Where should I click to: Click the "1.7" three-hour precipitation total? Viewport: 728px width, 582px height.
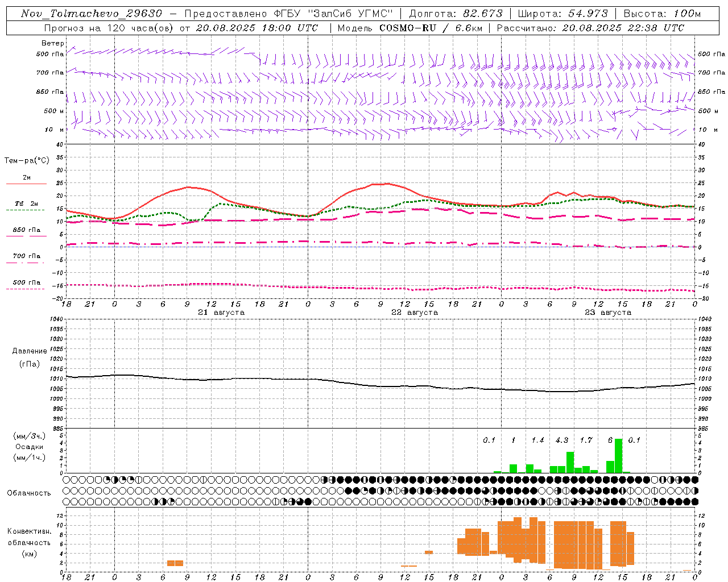point(586,440)
